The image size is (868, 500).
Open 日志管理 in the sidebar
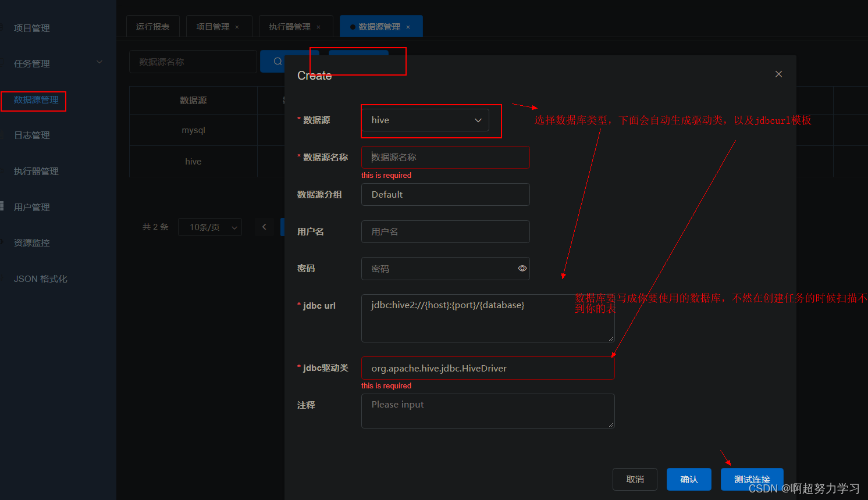(32, 135)
